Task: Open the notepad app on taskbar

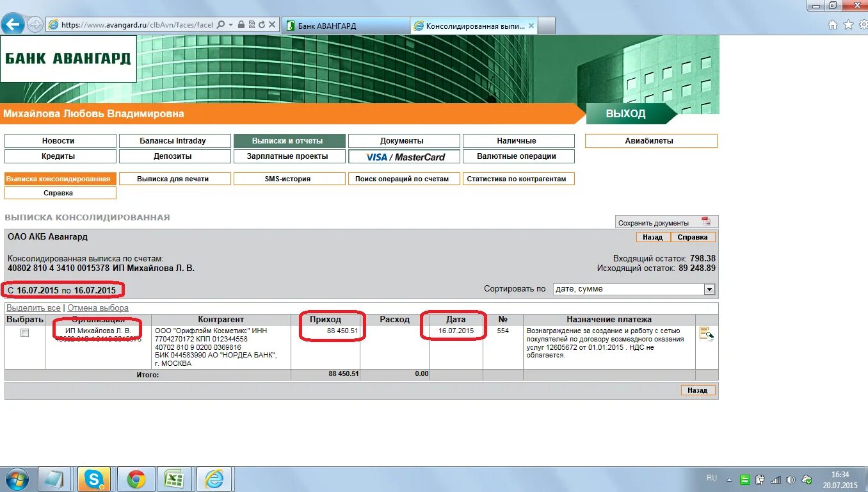Action: [x=54, y=479]
